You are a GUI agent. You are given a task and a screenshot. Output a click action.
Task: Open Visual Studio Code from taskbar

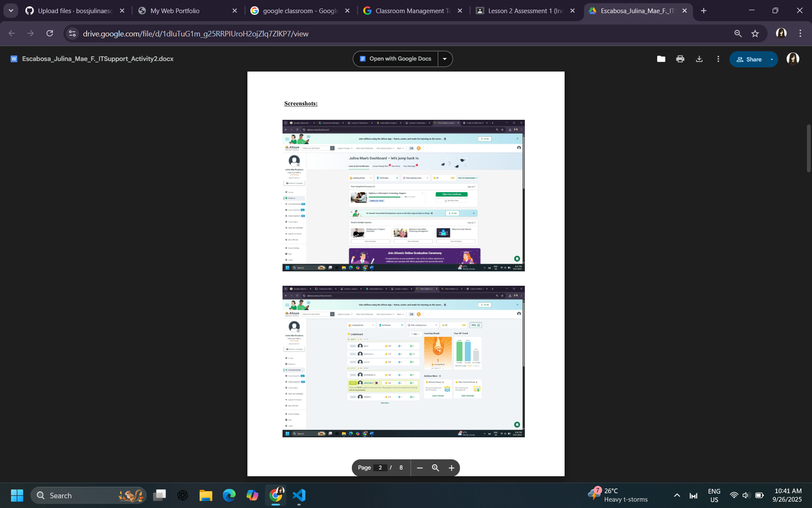point(299,495)
